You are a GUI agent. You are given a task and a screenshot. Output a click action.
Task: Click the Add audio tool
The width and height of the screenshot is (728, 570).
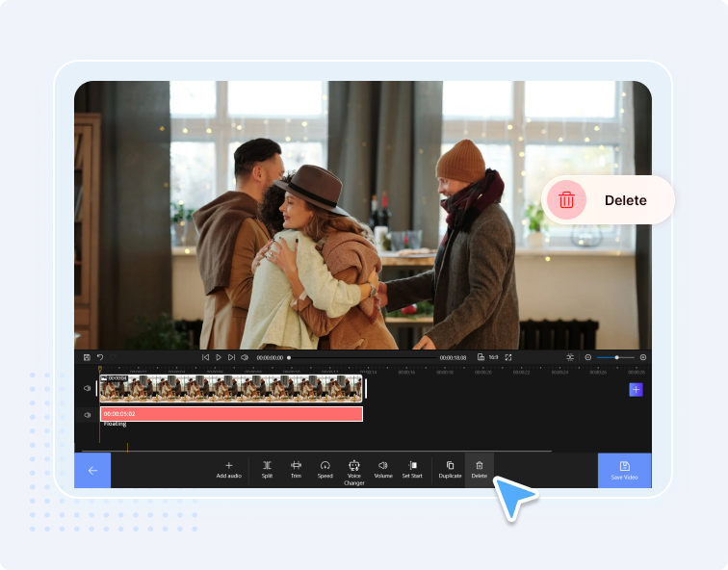228,470
